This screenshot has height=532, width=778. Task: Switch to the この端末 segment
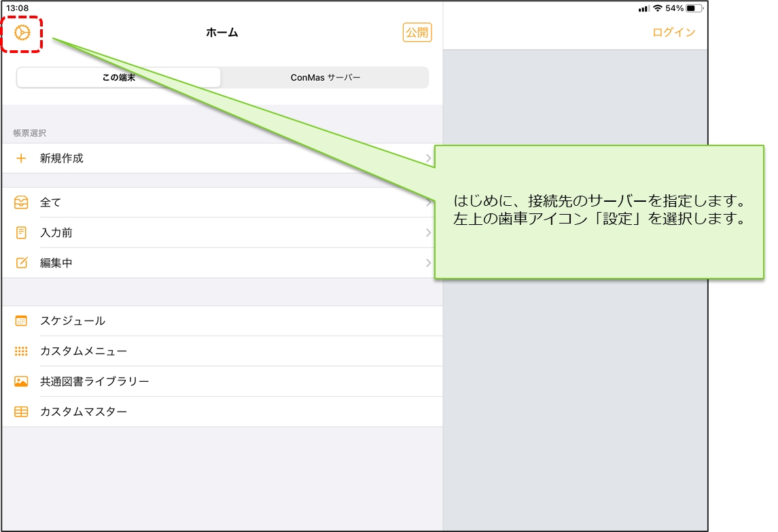[119, 77]
